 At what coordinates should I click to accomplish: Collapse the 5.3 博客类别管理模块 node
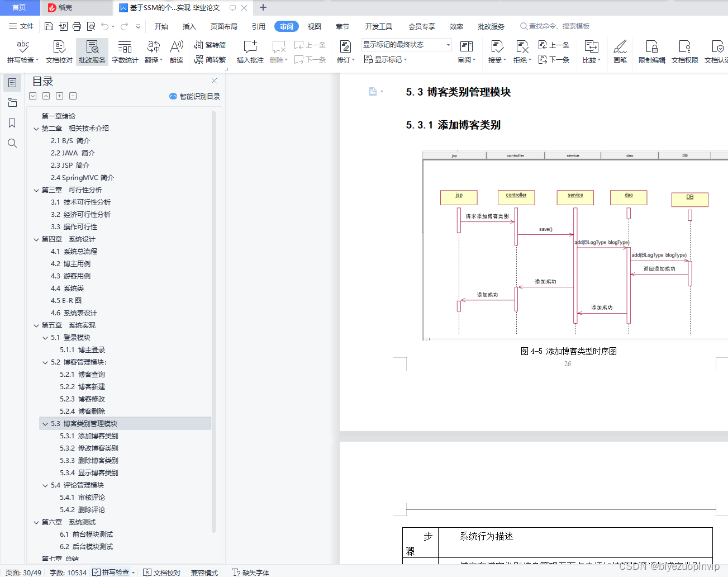(45, 424)
